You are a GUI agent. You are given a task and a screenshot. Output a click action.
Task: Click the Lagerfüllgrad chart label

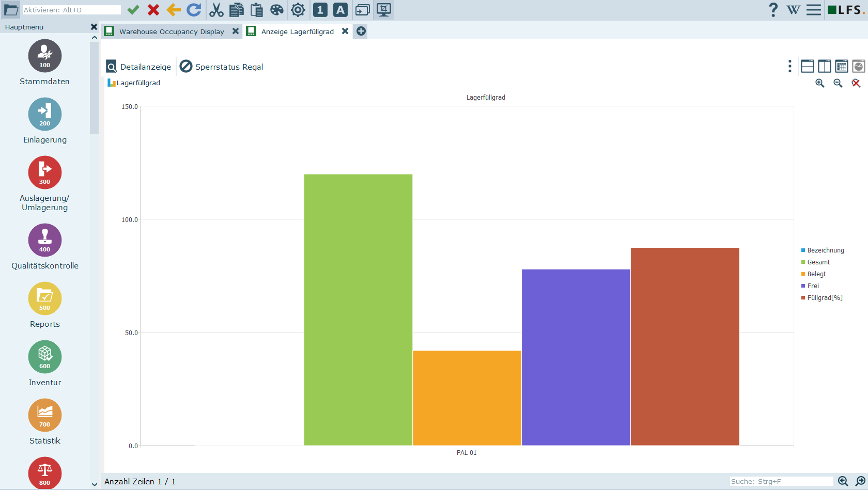tap(134, 83)
